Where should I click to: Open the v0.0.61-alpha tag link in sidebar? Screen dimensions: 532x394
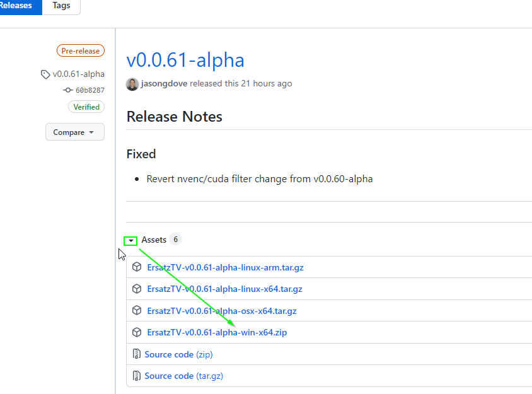78,74
